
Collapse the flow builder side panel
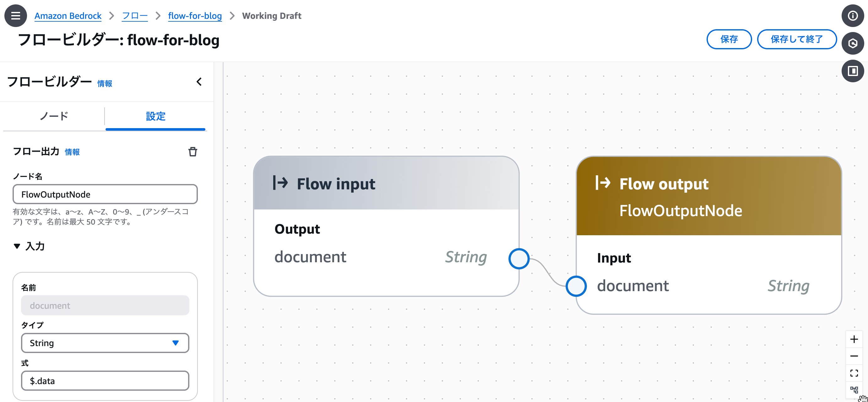199,82
